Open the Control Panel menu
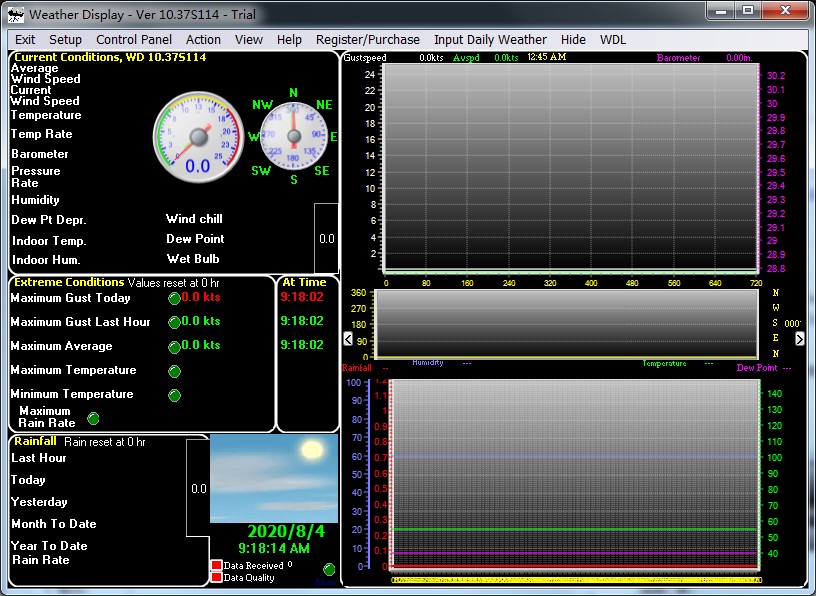Screen dimensions: 816x596 tap(134, 40)
